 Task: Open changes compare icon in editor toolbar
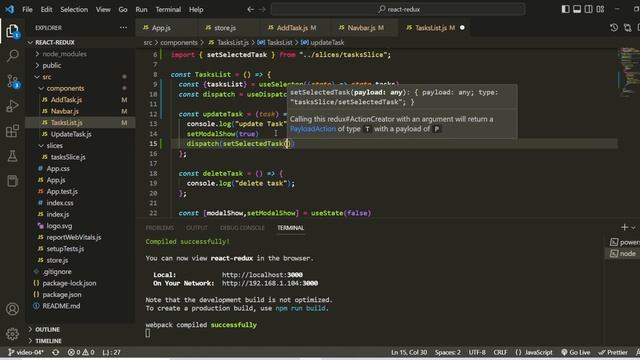[x=627, y=28]
